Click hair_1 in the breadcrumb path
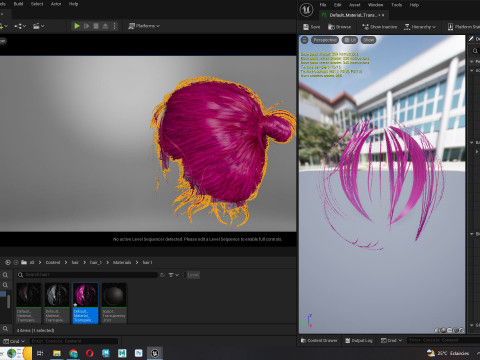Image resolution: width=480 pixels, height=360 pixels. click(95, 263)
